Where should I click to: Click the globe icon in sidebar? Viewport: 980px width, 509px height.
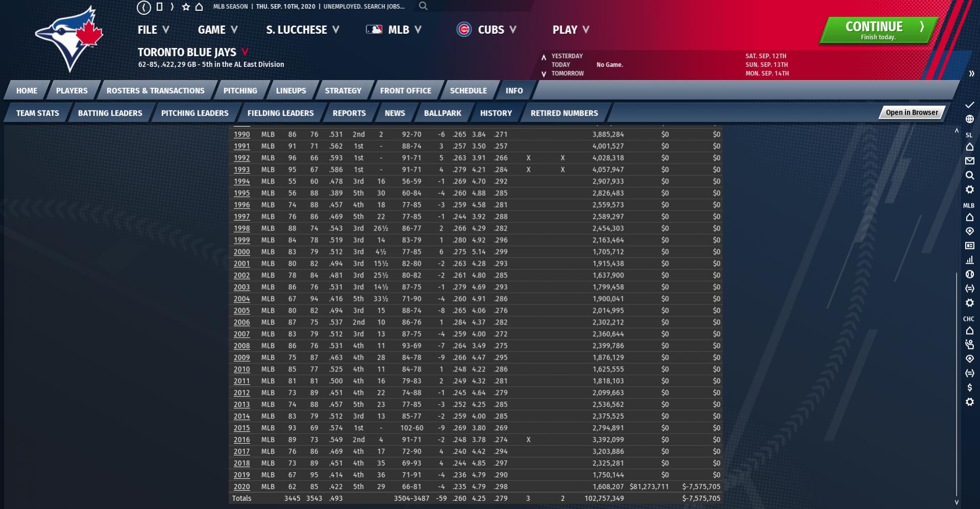point(969,119)
